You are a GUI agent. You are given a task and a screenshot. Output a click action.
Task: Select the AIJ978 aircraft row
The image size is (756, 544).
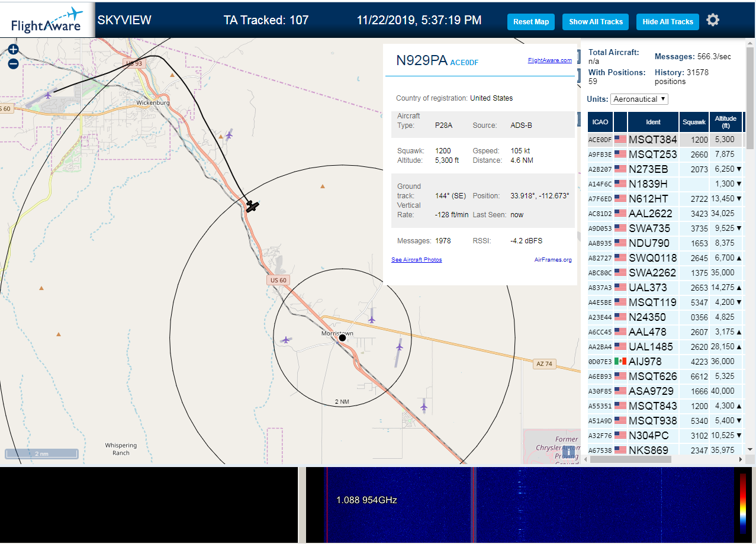[665, 362]
